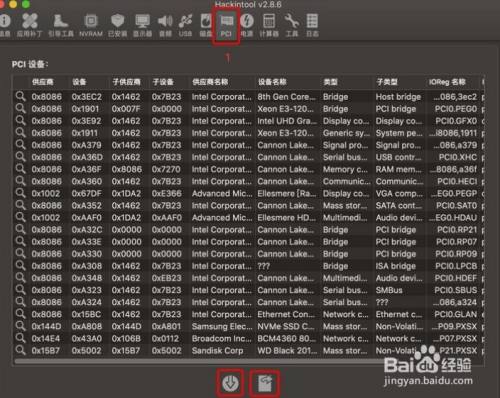This screenshot has width=500, height=398.
Task: Open the Logs (日志) toolbar section
Action: [312, 25]
